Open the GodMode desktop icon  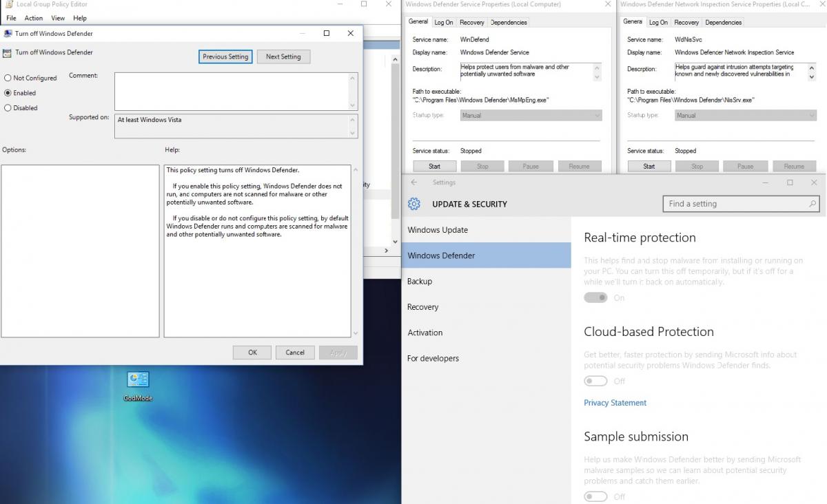click(x=138, y=386)
